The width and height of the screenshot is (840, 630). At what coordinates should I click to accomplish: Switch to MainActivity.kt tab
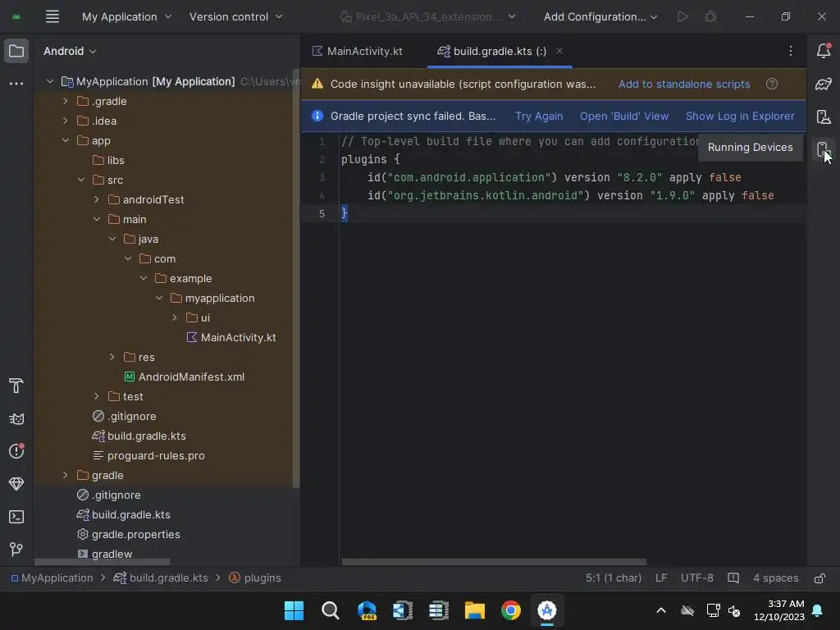(358, 52)
